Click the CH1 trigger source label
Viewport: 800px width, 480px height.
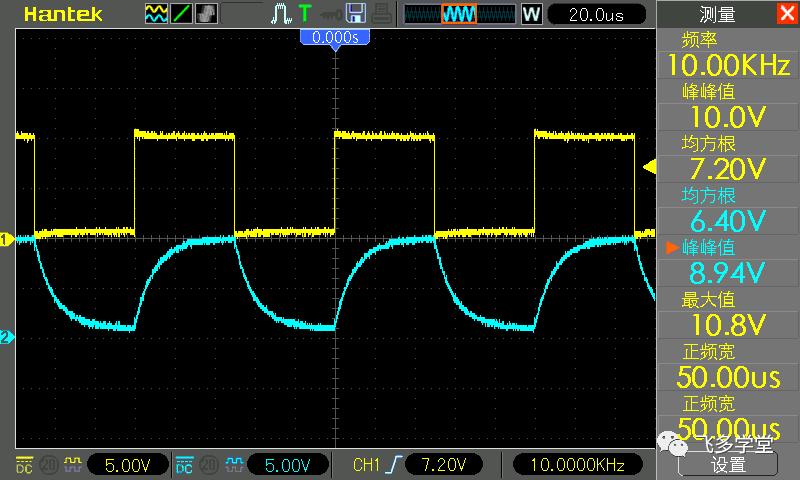pyautogui.click(x=366, y=465)
